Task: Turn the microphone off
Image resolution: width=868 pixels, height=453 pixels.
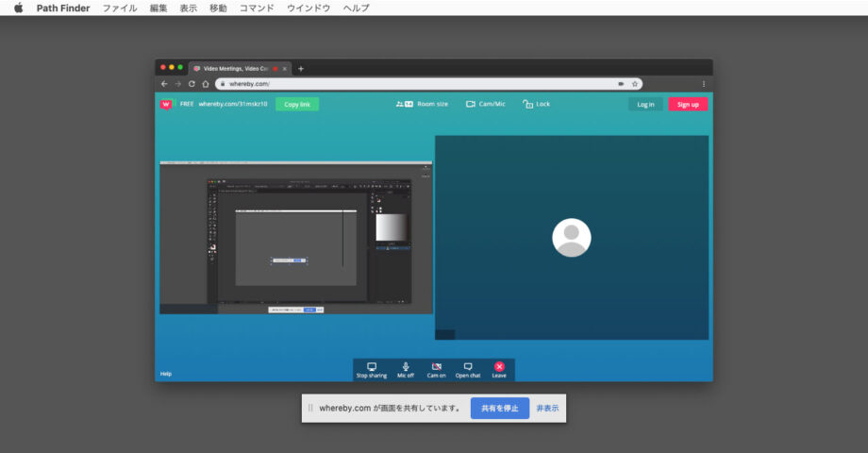Action: click(x=406, y=371)
